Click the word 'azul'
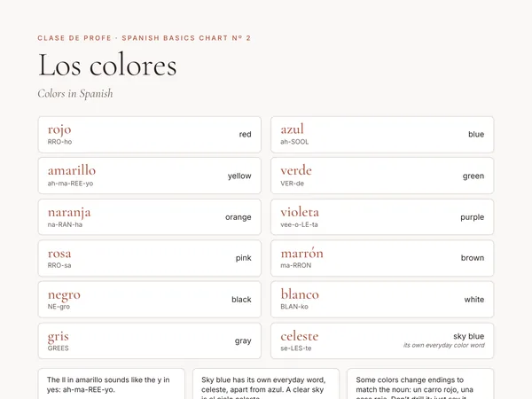 [x=292, y=129]
